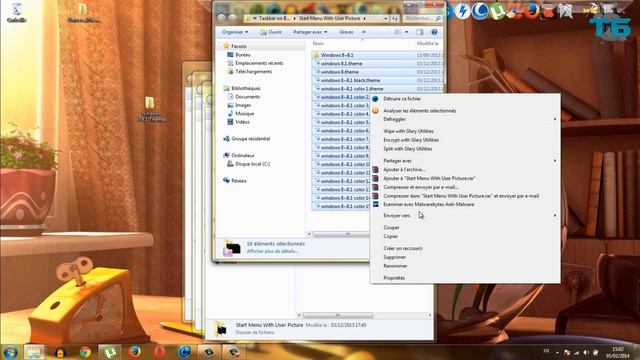
Task: Open the Partager avec toolbar dropdown
Action: coord(310,32)
